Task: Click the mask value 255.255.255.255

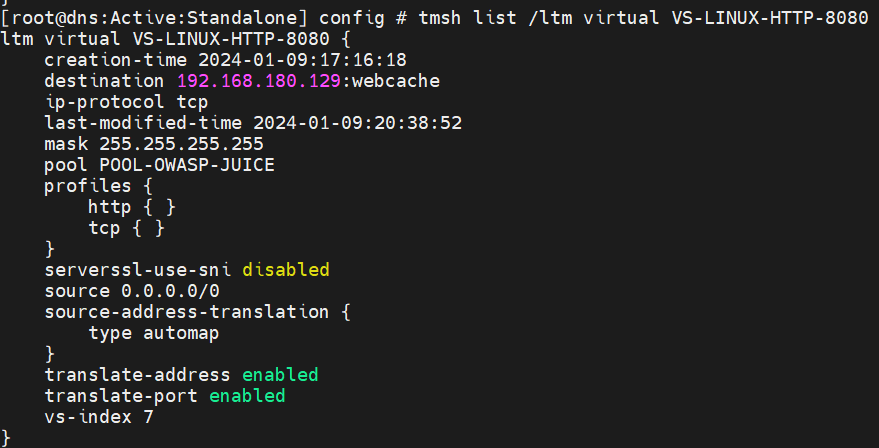Action: (x=181, y=144)
